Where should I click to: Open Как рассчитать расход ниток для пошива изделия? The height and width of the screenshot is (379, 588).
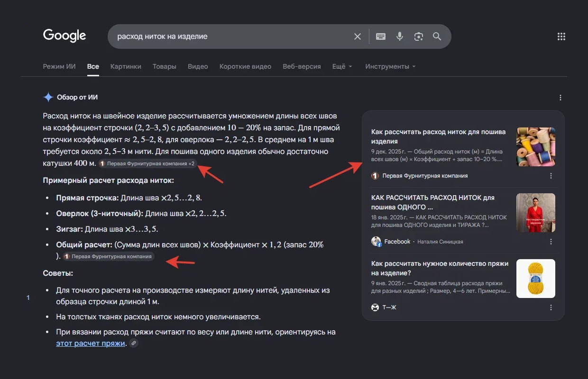coord(439,136)
